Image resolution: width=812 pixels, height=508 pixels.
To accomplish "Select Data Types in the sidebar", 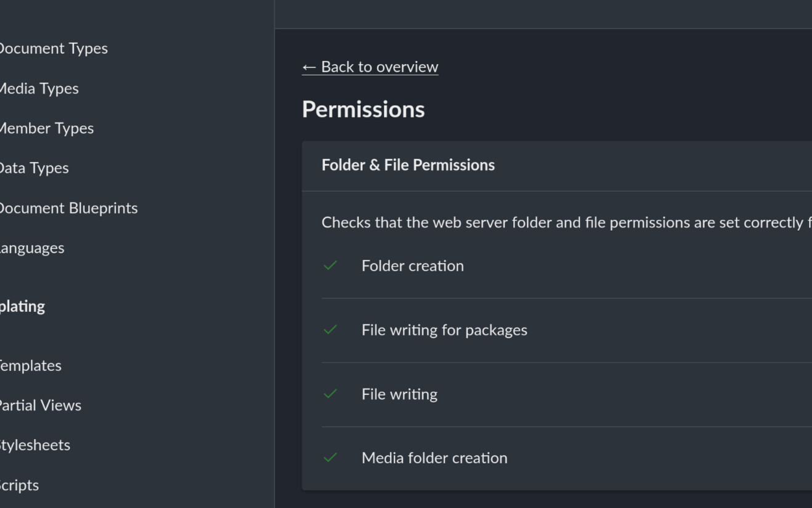I will coord(34,167).
